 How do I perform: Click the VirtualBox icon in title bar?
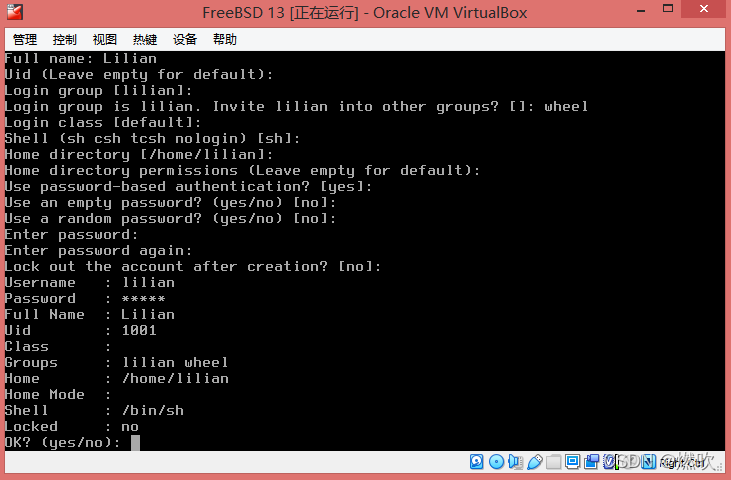click(15, 12)
